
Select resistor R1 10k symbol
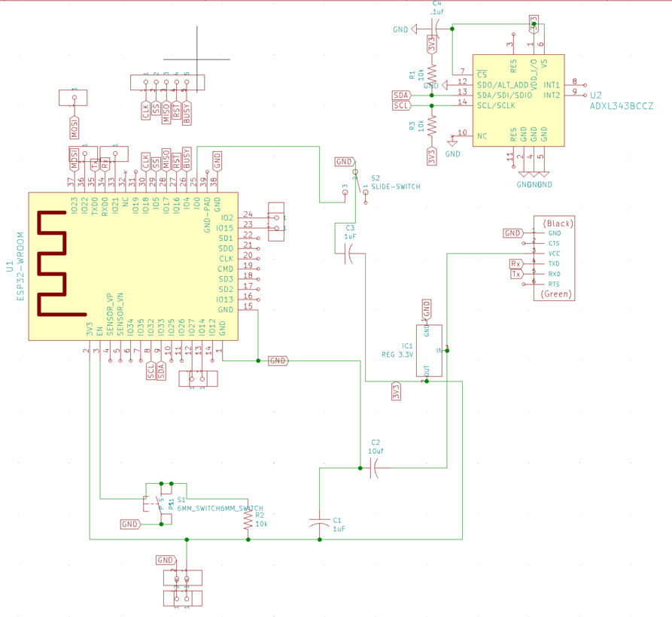432,74
